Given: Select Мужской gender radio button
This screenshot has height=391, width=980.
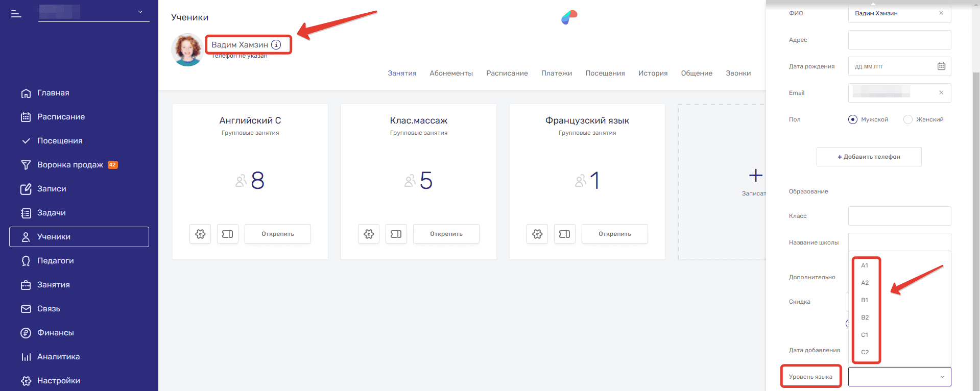Looking at the screenshot, I should [853, 119].
